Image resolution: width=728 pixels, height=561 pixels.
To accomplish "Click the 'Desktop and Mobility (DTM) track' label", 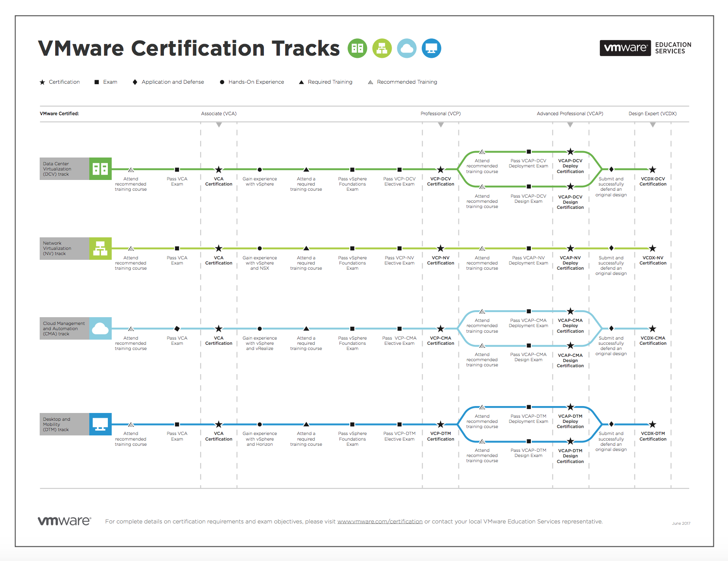I will pos(56,424).
